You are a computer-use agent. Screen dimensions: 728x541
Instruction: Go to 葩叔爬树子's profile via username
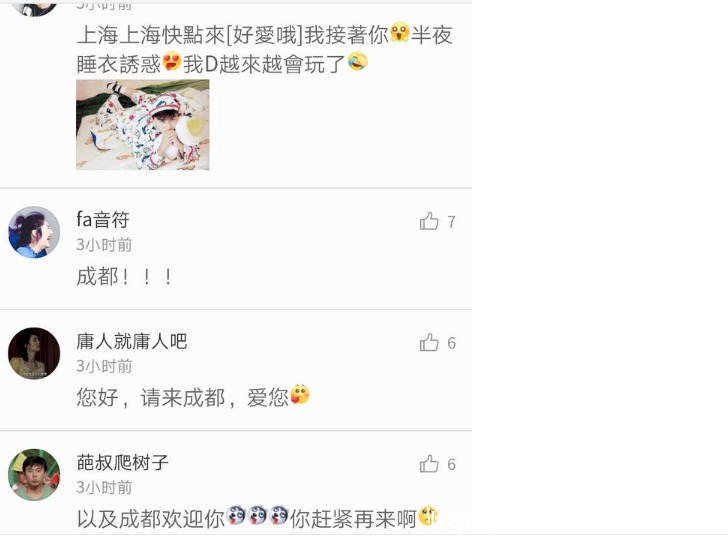coord(122,463)
